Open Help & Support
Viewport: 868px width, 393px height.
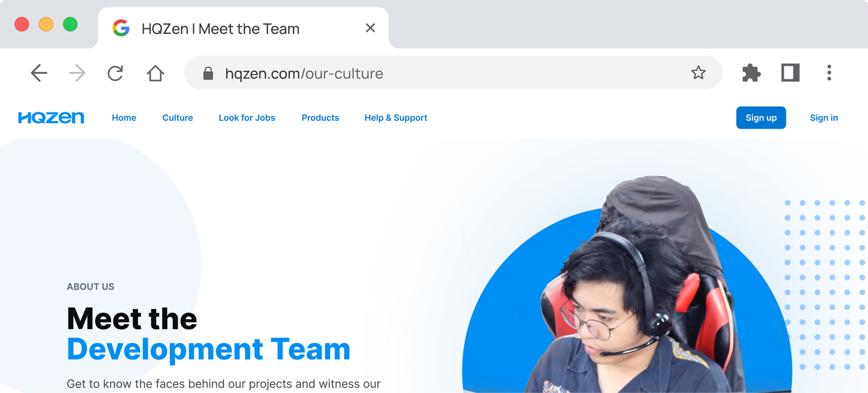(396, 118)
